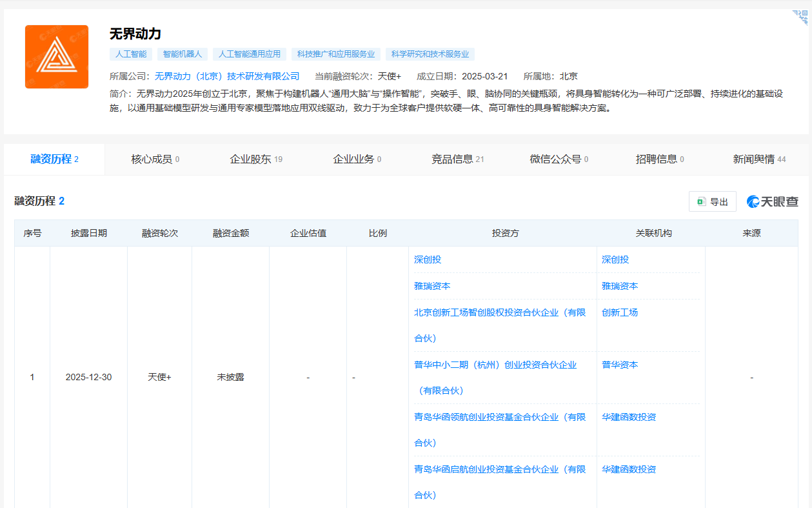Switch to the 企业股东 tab

click(x=256, y=159)
